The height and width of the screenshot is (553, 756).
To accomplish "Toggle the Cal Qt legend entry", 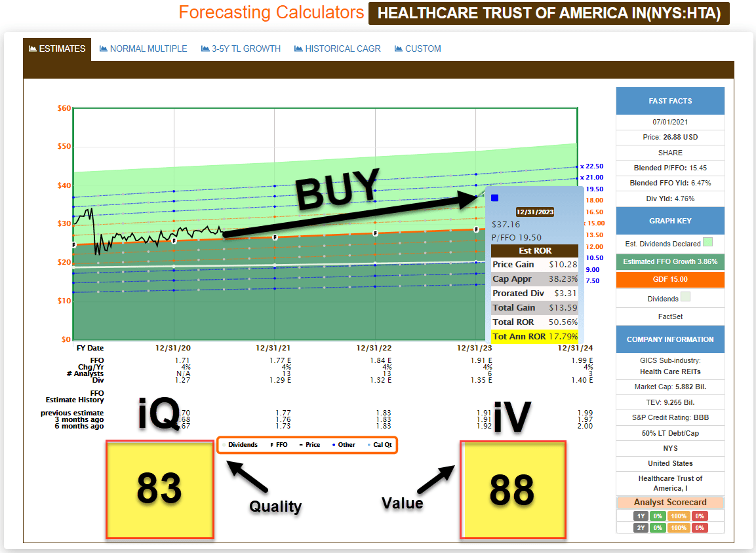I will [380, 445].
